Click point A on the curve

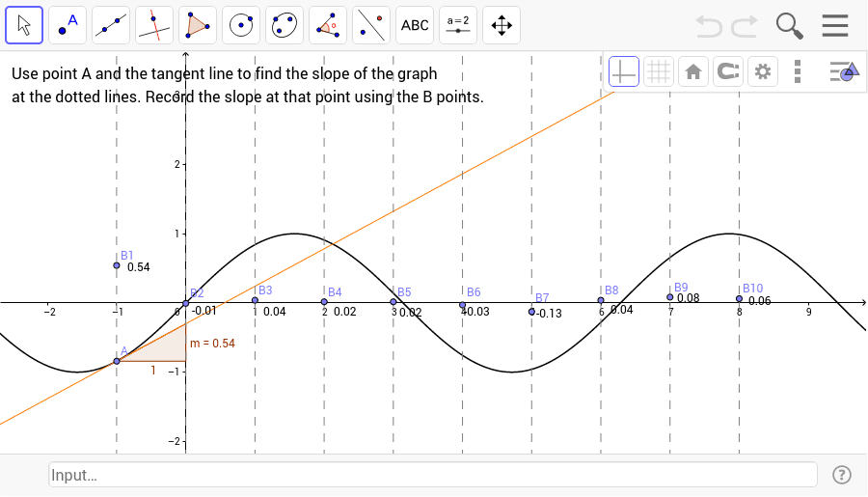click(x=117, y=361)
